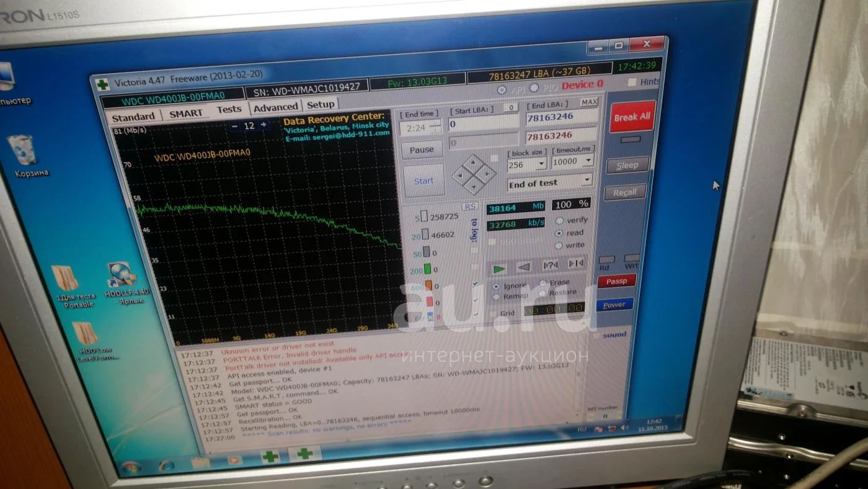Screen dimensions: 868x489
Task: Toggle the to-log checkbox for 600 ms blocks
Action: point(476,284)
